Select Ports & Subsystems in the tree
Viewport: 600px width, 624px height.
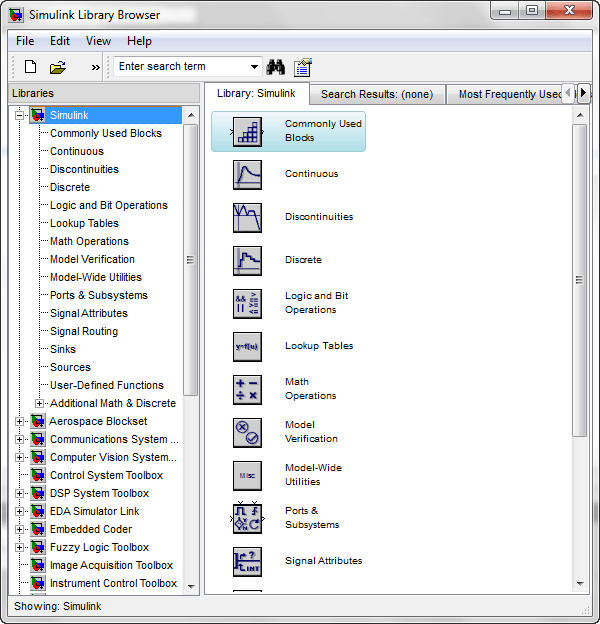[99, 295]
